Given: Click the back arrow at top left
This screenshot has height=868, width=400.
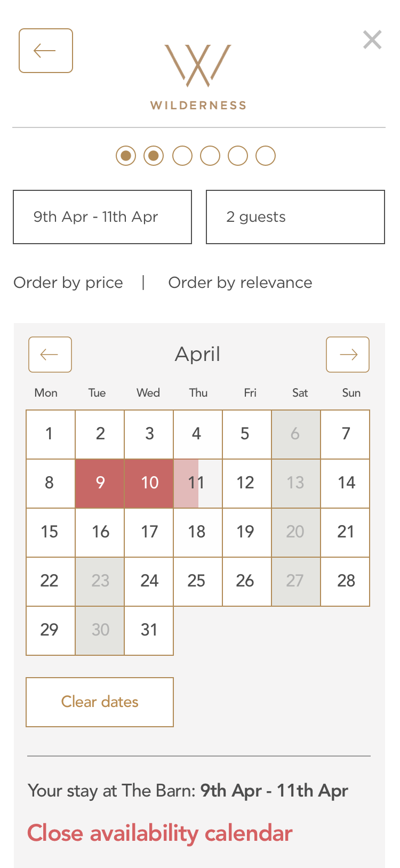Looking at the screenshot, I should click(46, 51).
